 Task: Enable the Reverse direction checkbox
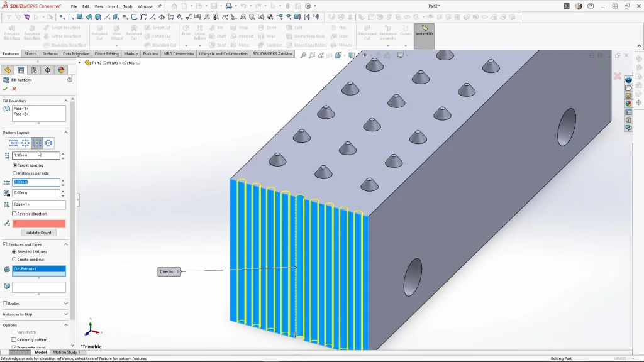click(14, 214)
